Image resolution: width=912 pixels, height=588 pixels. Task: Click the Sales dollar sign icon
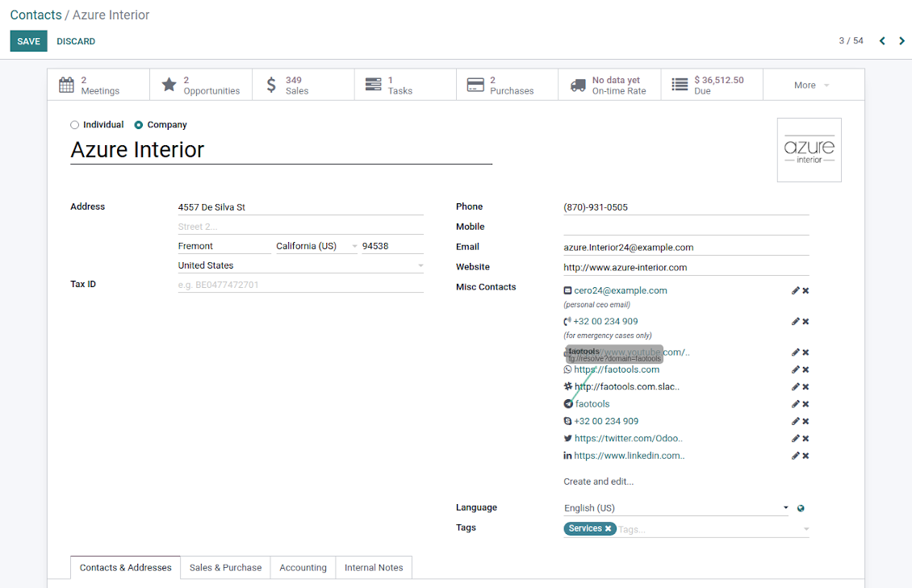pyautogui.click(x=271, y=85)
